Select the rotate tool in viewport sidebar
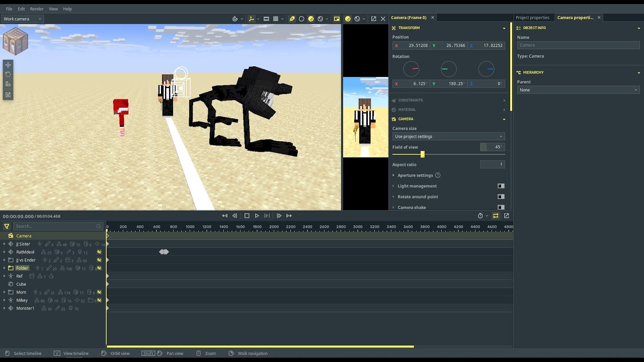The image size is (644, 362). (x=8, y=74)
